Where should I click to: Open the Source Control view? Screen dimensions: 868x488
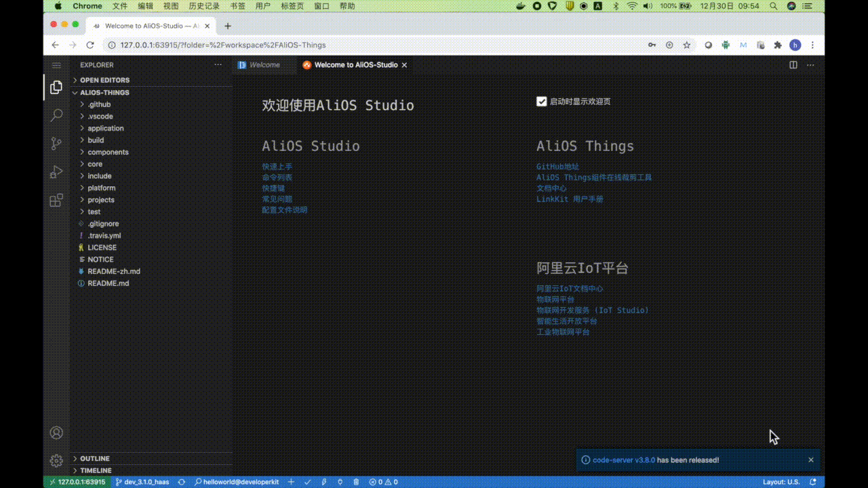[56, 144]
